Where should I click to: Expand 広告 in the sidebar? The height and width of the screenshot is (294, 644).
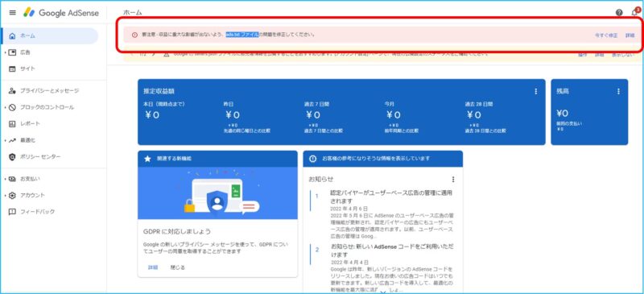point(5,52)
